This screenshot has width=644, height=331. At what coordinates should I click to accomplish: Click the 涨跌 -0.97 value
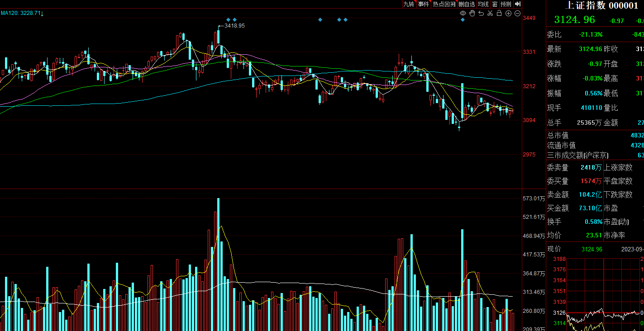pyautogui.click(x=595, y=64)
